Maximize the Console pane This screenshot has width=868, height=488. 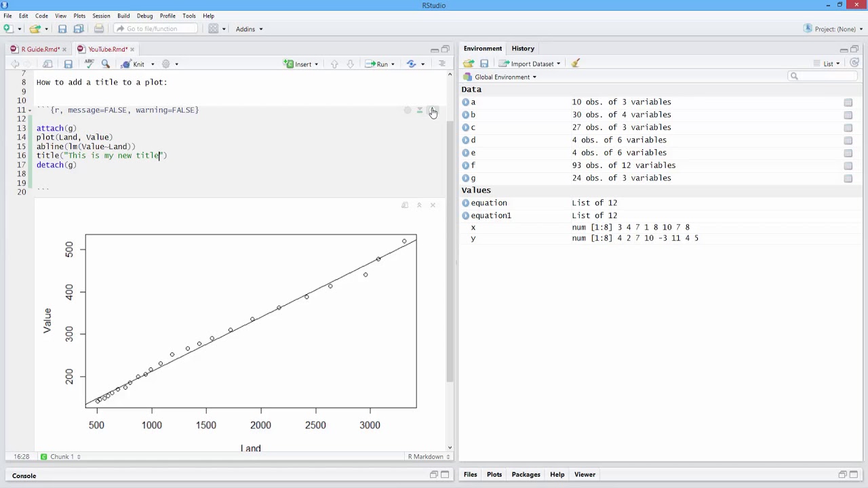pyautogui.click(x=446, y=474)
